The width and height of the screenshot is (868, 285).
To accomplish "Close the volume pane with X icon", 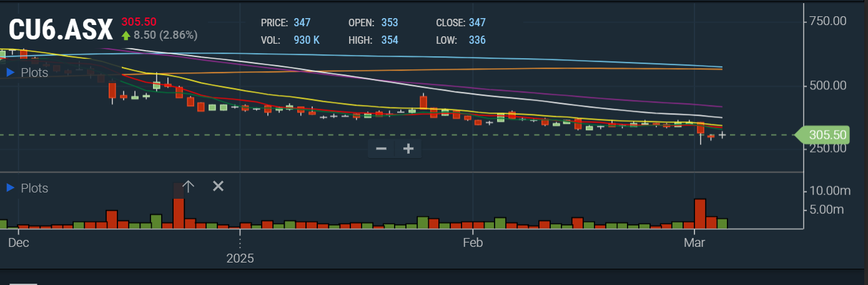I will tap(218, 186).
